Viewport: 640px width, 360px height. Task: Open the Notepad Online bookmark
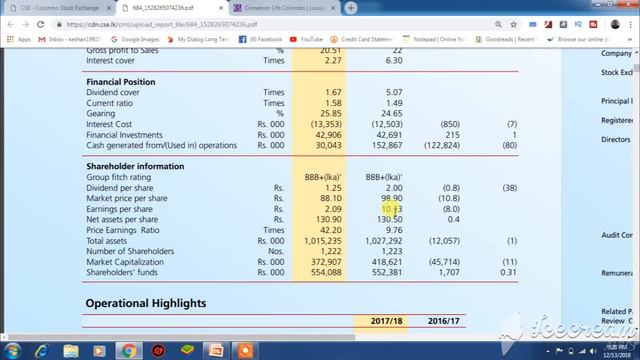pyautogui.click(x=434, y=39)
